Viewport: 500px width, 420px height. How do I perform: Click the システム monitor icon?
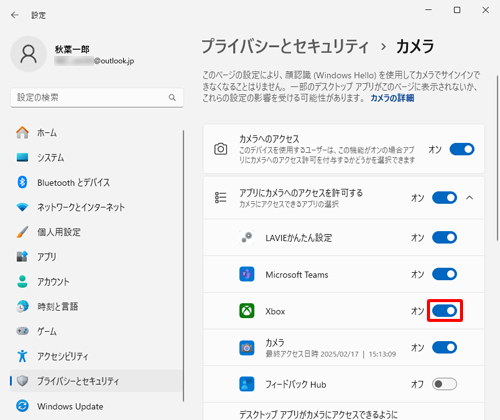coord(22,157)
